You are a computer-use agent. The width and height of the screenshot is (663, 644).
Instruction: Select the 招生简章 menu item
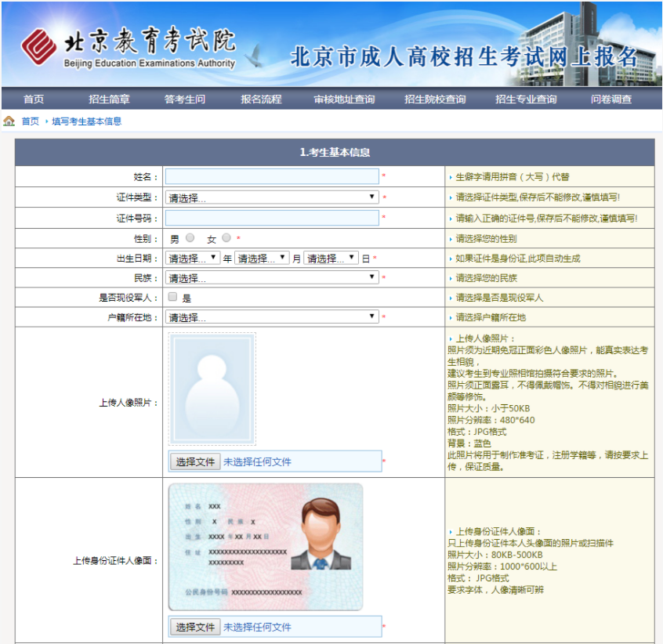[108, 99]
